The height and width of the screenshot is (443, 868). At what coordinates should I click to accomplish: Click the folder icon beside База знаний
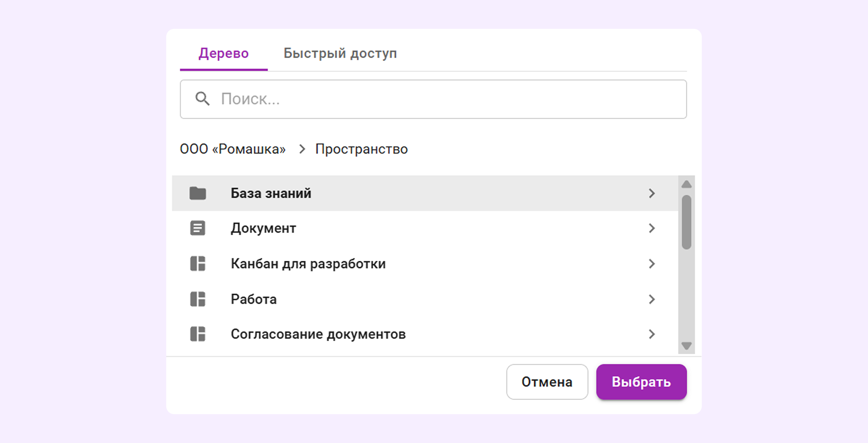pyautogui.click(x=197, y=193)
